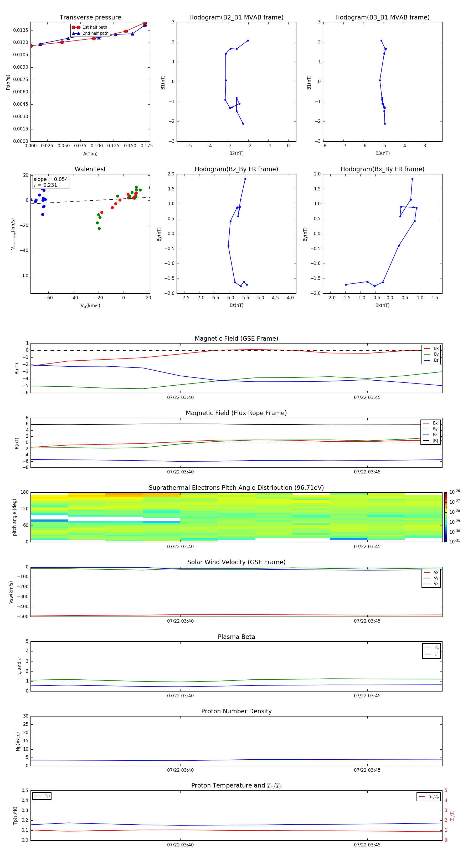Select the 'Bz' legend entry in GSE field plot

tap(431, 360)
